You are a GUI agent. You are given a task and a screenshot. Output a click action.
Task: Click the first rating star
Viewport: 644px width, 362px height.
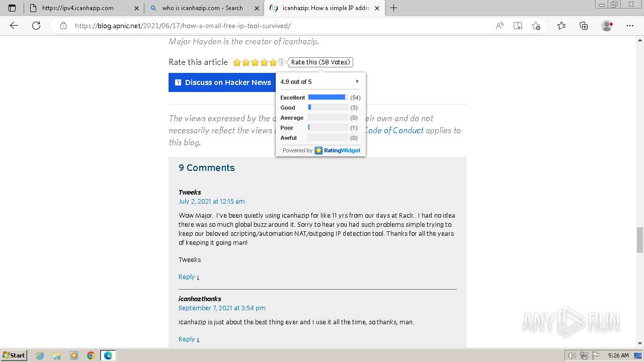pos(237,62)
